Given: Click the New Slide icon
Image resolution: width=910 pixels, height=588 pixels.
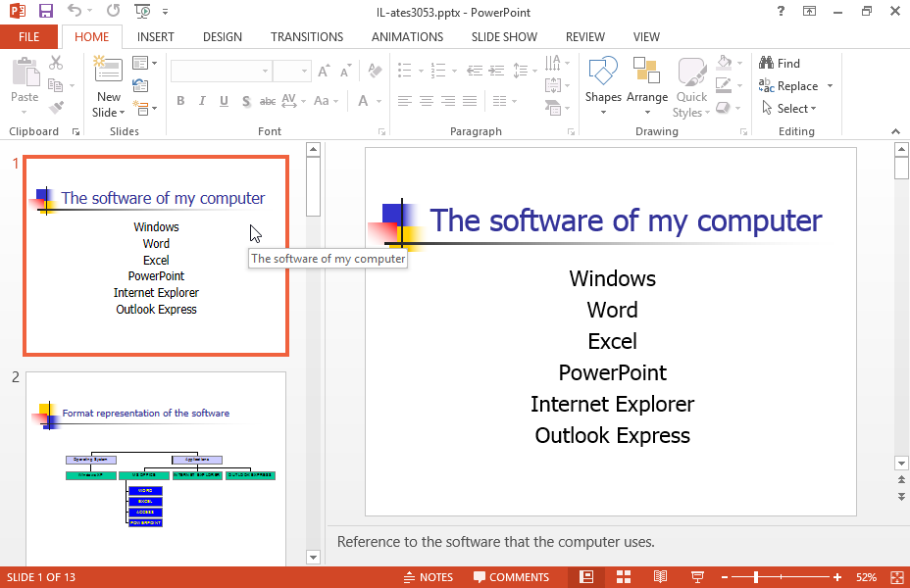Looking at the screenshot, I should (x=109, y=71).
